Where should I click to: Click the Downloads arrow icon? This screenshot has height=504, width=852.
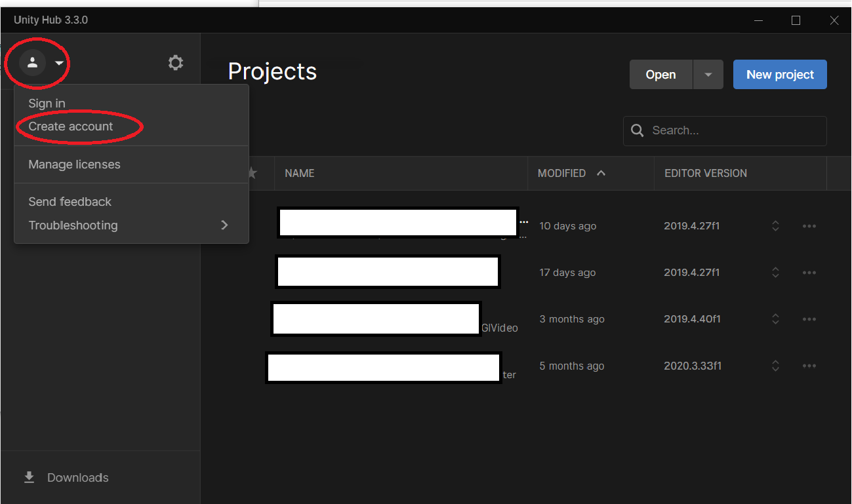click(x=29, y=477)
